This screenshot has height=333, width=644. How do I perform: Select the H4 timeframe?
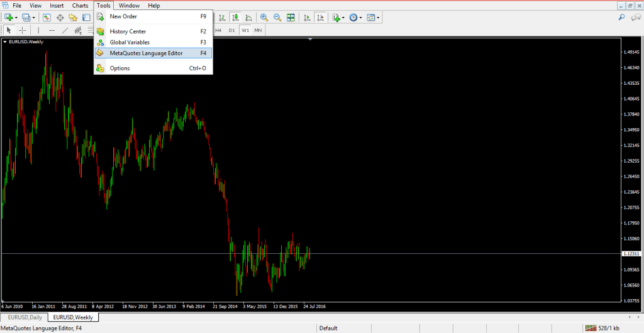[218, 30]
